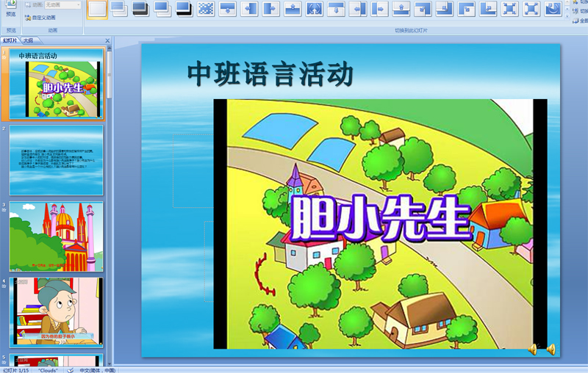Apply the Wipe Up transition
The width and height of the screenshot is (588, 373).
pos(293,9)
